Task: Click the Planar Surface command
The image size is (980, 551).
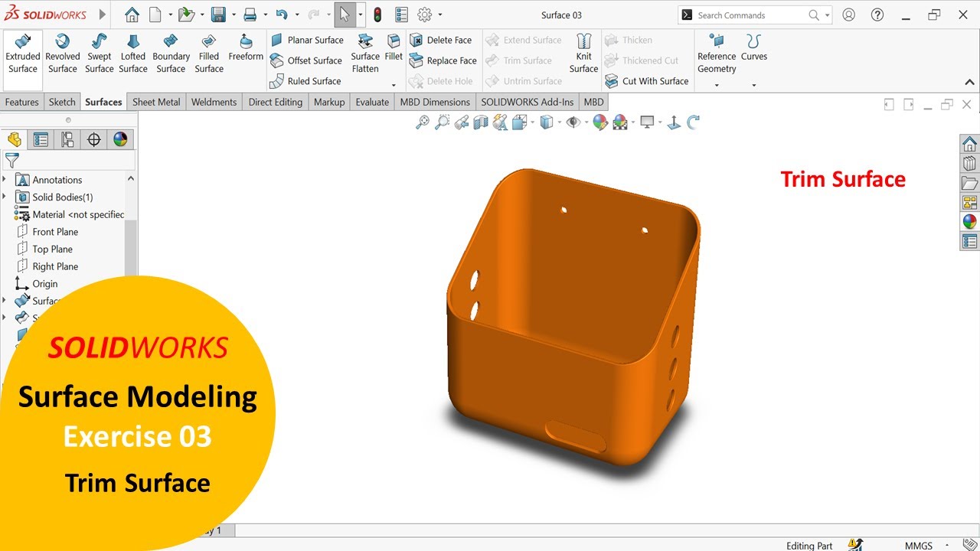Action: [x=307, y=40]
